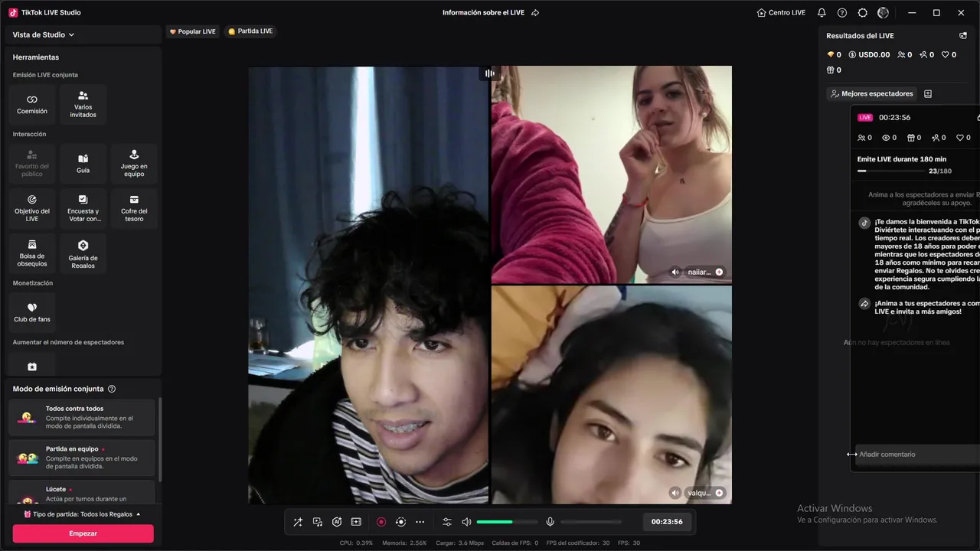The height and width of the screenshot is (551, 980).
Task: Open the Varios invitados tool
Action: click(83, 104)
